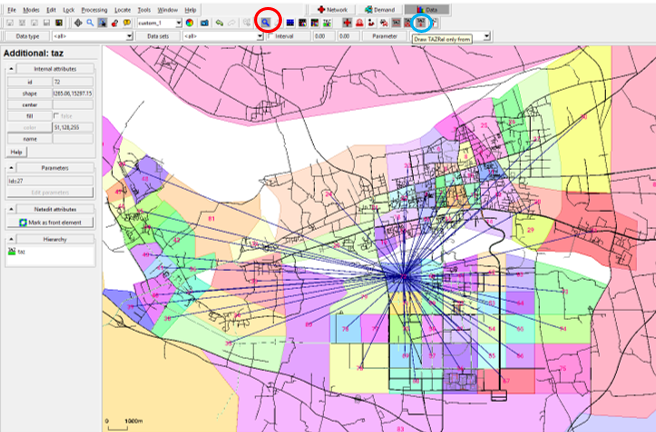Viewport: 656px width, 432px height.
Task: Open the Data type dropdown
Action: [x=129, y=36]
